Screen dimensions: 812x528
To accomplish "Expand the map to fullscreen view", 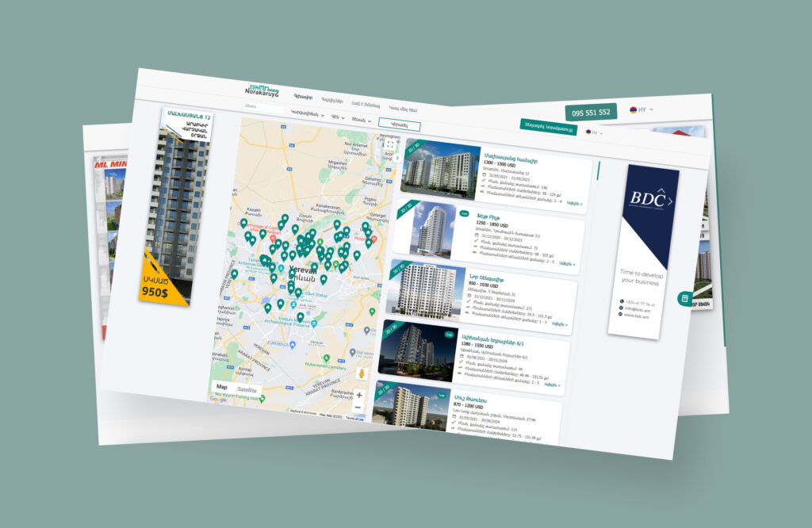I will (390, 144).
